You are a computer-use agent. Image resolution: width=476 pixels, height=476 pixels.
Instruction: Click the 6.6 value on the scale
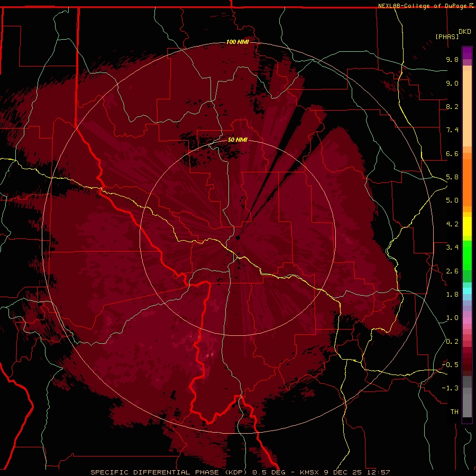tap(452, 153)
